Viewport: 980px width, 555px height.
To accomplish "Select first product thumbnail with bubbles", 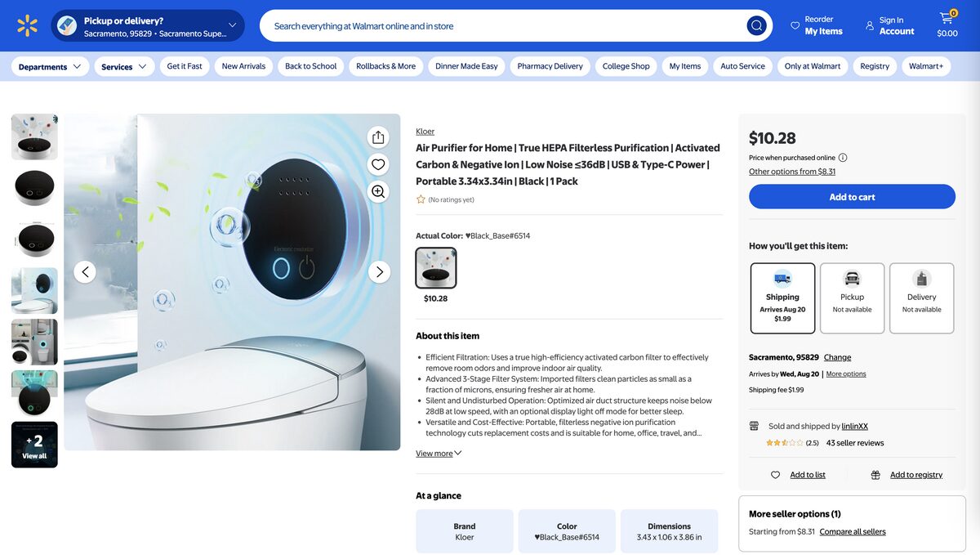I will tap(34, 137).
